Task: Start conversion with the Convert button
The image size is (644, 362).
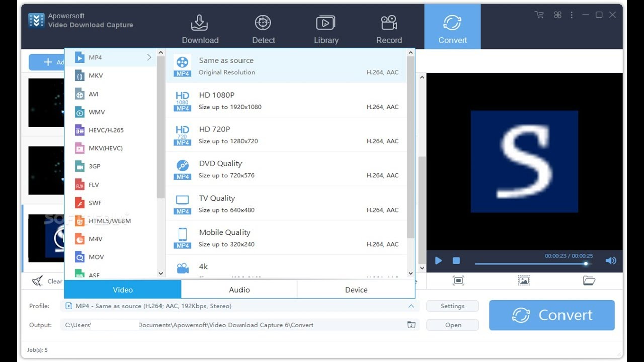Action: click(552, 315)
